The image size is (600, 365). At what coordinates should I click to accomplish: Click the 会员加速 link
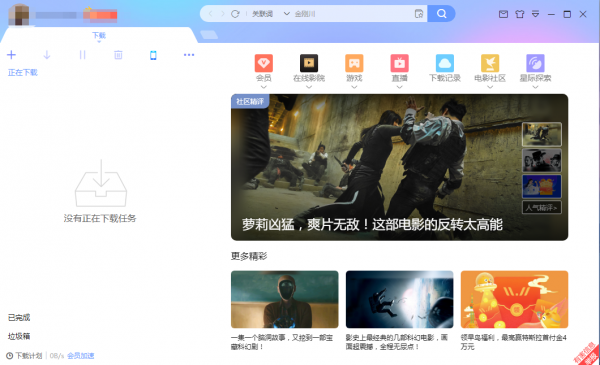click(81, 356)
